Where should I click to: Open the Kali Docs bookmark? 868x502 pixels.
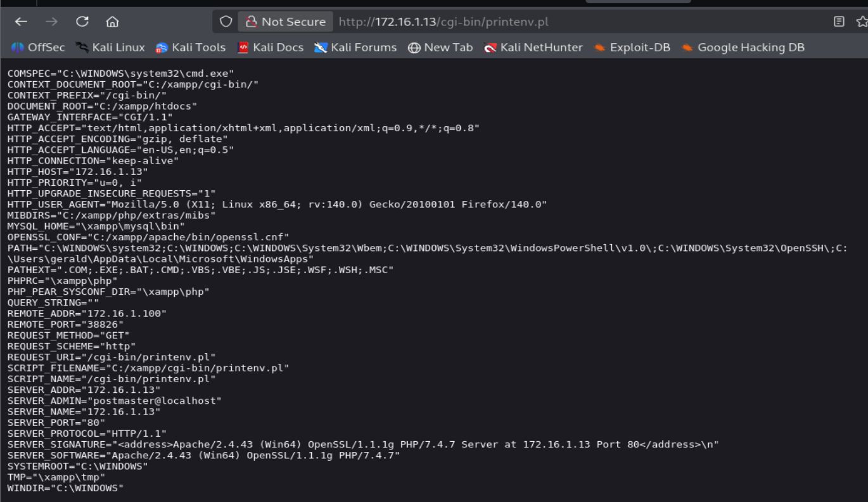271,48
